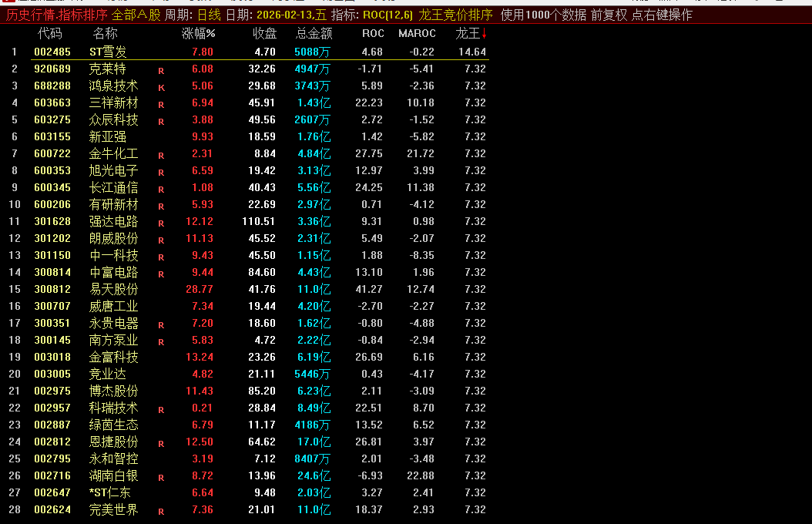Select stock name 三祥新材

[113, 102]
